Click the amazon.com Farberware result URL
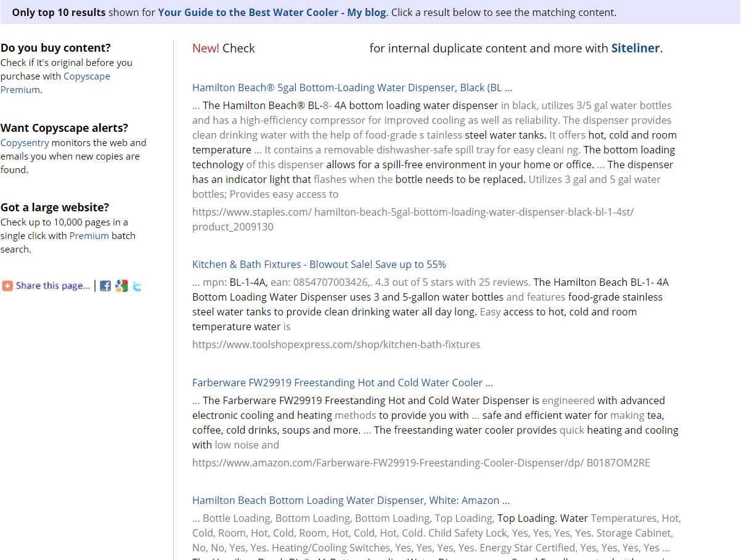Screen dimensions: 755x560 tap(421, 463)
